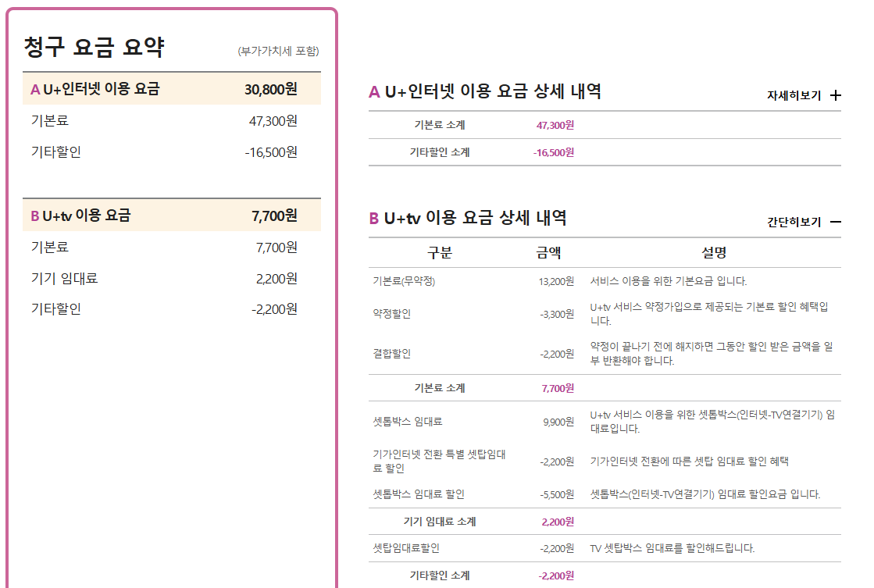
Task: Click "기가인터넷 전환 특별 셋탑임대료 할인" label
Action: tap(439, 461)
